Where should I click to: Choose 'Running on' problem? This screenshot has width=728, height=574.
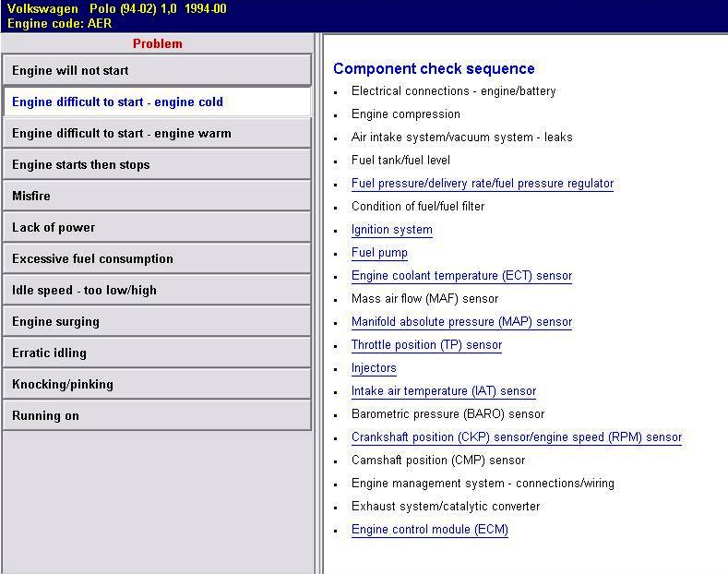[157, 415]
